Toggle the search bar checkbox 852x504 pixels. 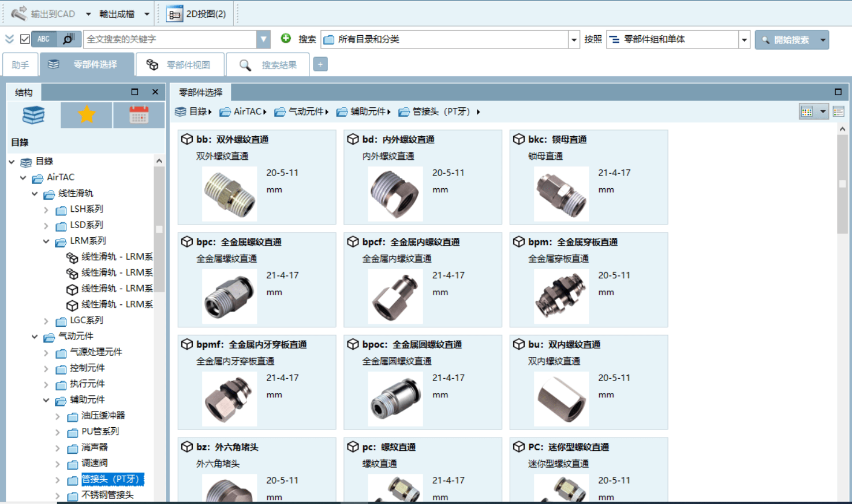pyautogui.click(x=25, y=39)
